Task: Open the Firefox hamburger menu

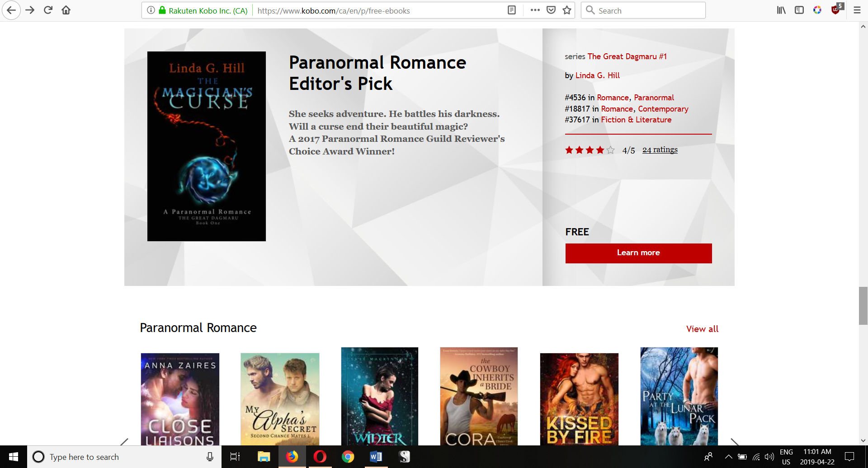Action: pyautogui.click(x=857, y=10)
